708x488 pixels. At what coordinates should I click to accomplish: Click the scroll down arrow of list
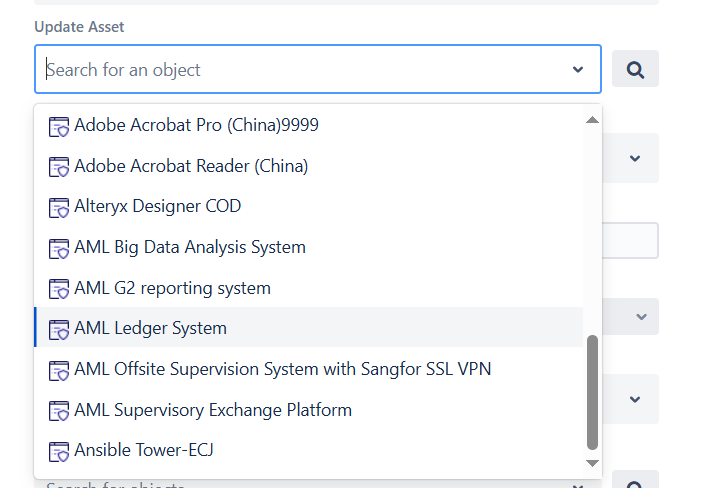point(592,463)
